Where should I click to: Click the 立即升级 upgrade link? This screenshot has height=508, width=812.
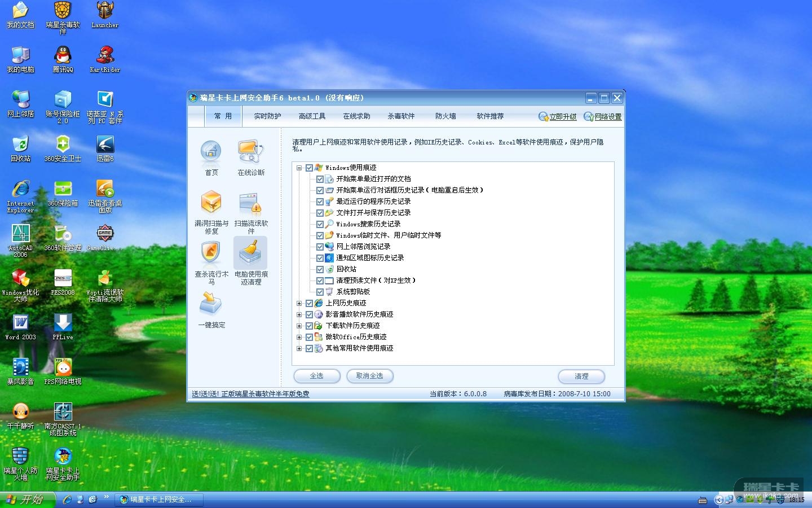coord(558,117)
